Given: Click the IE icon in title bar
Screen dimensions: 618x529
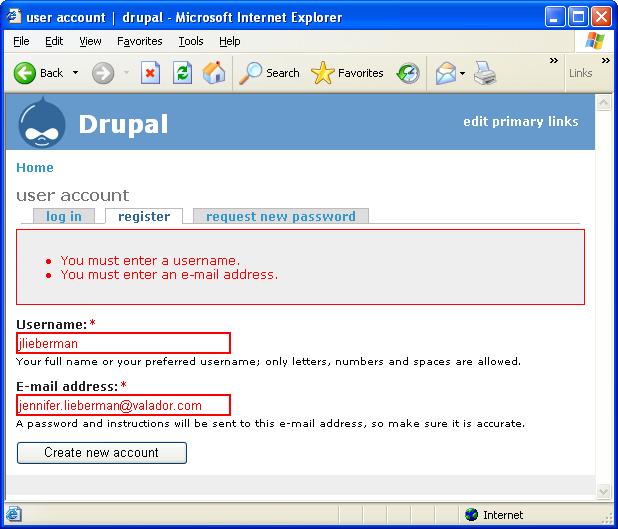Looking at the screenshot, I should click(x=14, y=16).
